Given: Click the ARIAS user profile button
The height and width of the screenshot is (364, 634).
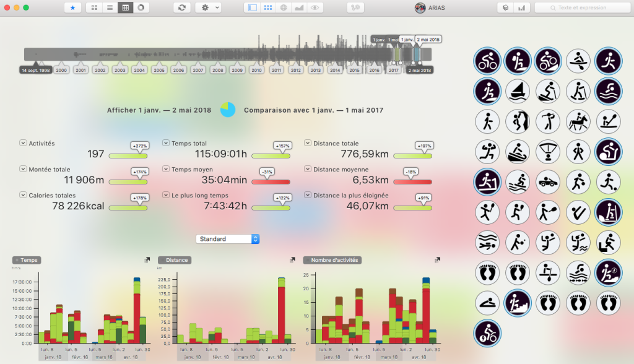Looking at the screenshot, I should click(429, 8).
